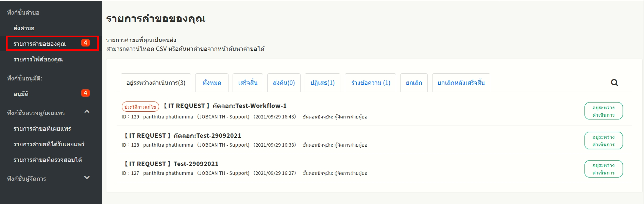The width and height of the screenshot is (644, 204).
Task: Click status button for request ID 127
Action: click(x=603, y=169)
